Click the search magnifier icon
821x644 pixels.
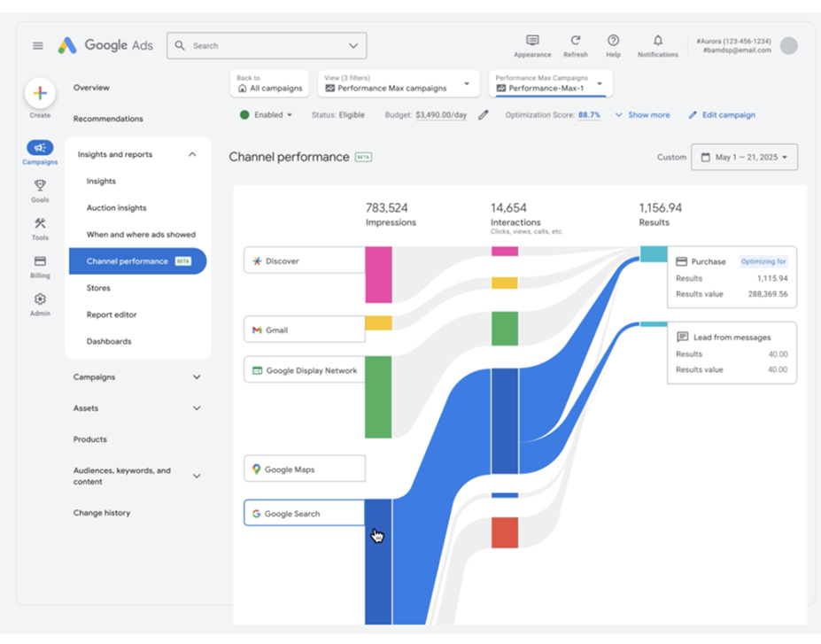[x=180, y=45]
